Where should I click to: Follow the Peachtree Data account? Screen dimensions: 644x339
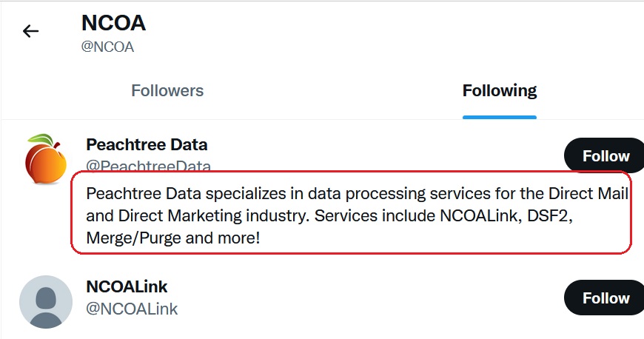(606, 155)
